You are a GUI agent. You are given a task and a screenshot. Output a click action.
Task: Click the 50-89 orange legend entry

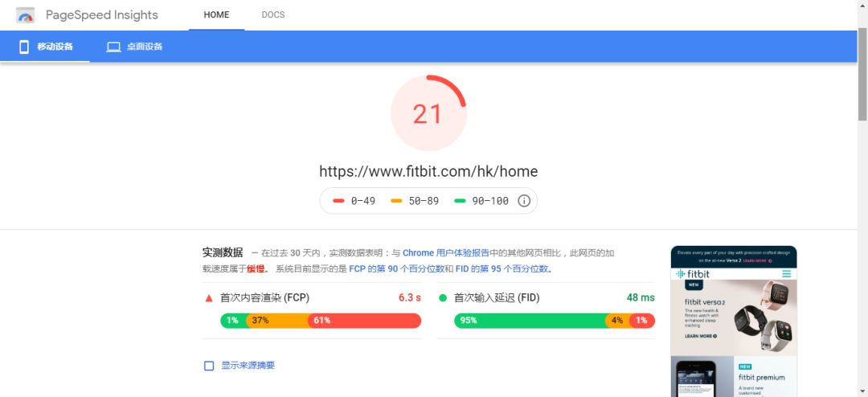pos(415,200)
